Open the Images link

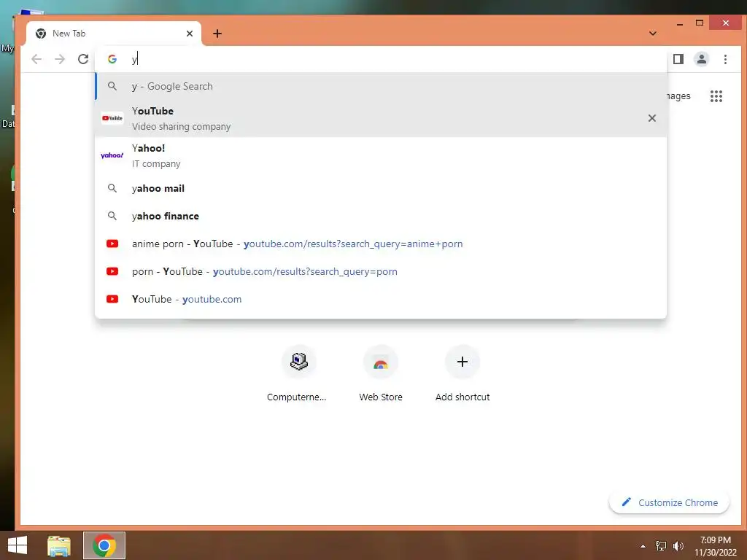coord(678,96)
